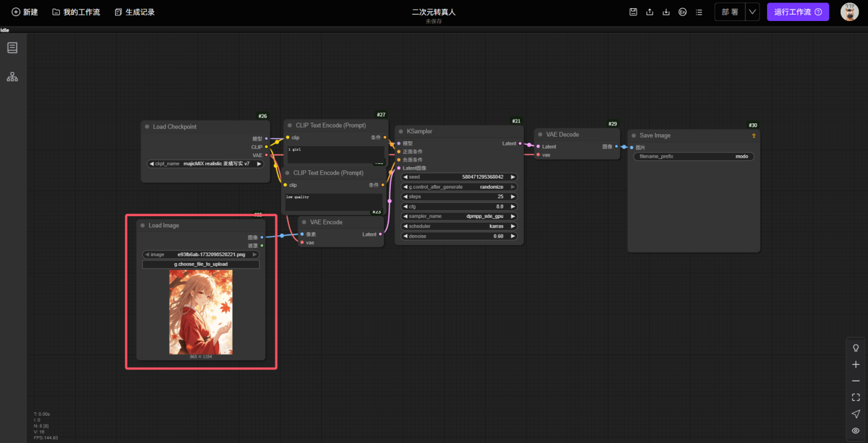Decrease steps with its left arrow
Viewport: 868px width, 443px height.
pyautogui.click(x=405, y=196)
